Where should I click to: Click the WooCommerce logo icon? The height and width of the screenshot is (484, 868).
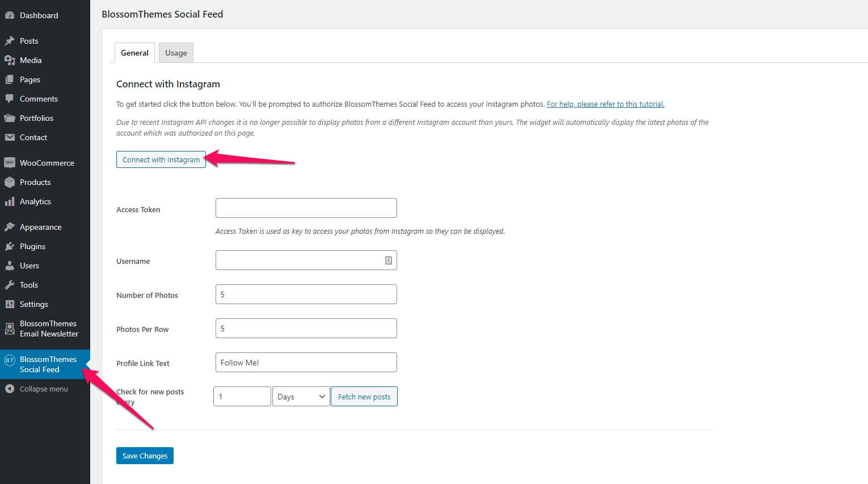point(10,163)
